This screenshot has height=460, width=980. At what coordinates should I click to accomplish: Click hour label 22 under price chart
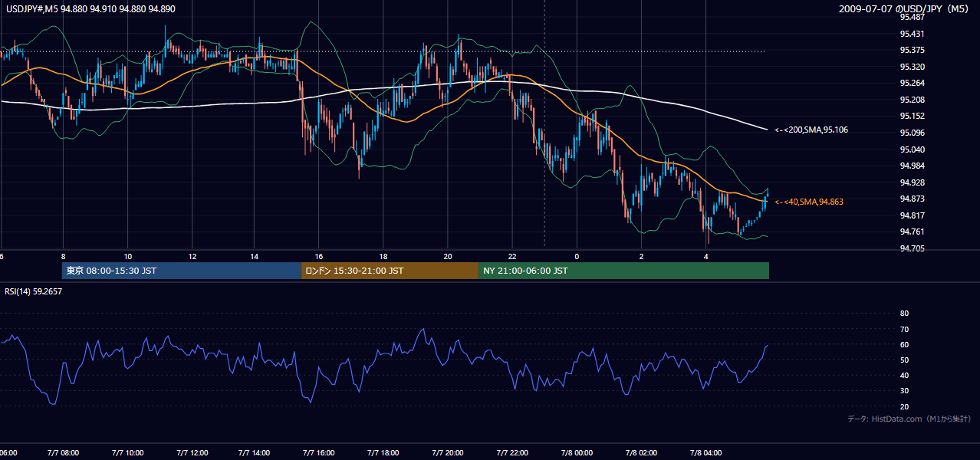(x=511, y=256)
